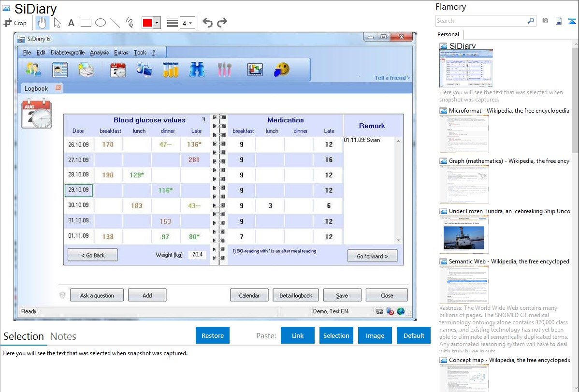Image resolution: width=579 pixels, height=392 pixels.
Task: Activate the hand pan tool
Action: 43,23
